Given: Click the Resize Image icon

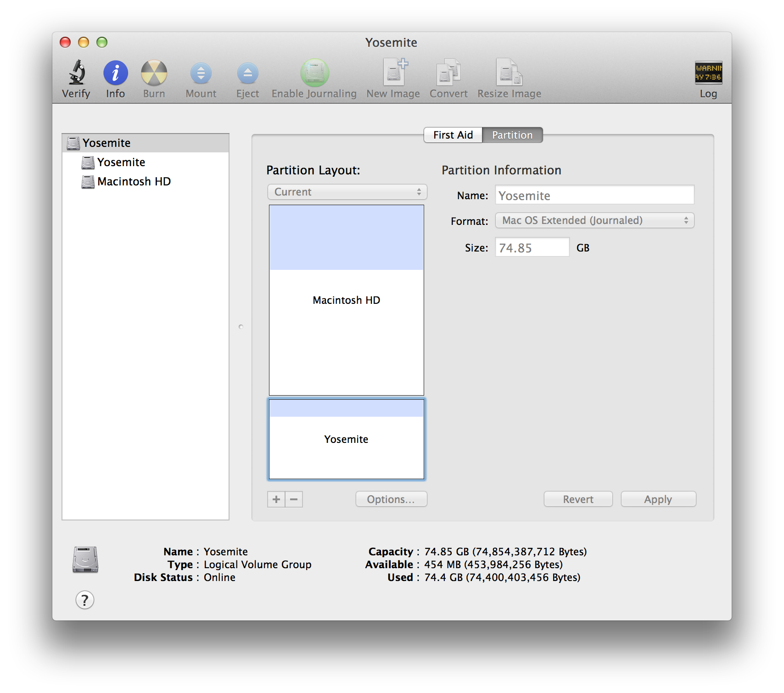Looking at the screenshot, I should click(x=509, y=72).
